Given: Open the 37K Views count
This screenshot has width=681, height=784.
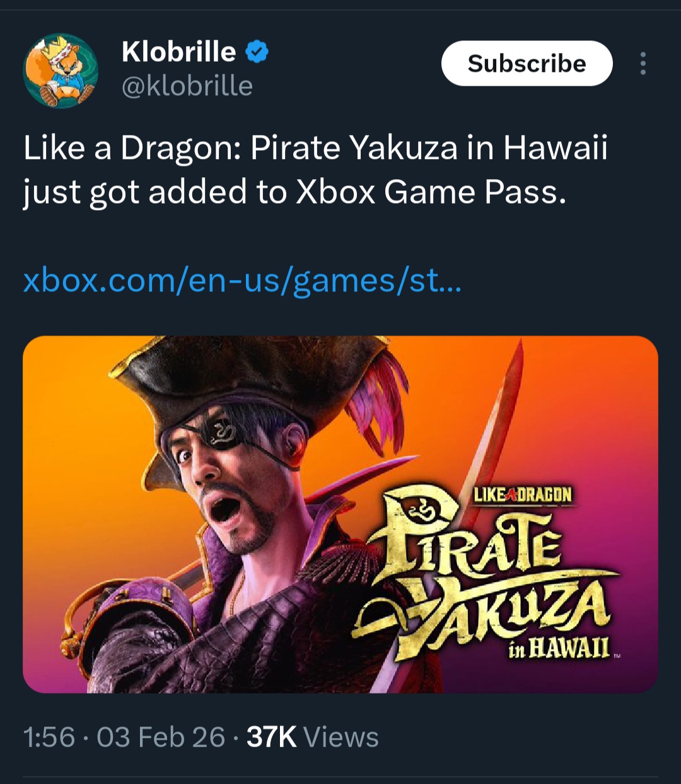Looking at the screenshot, I should coord(312,737).
